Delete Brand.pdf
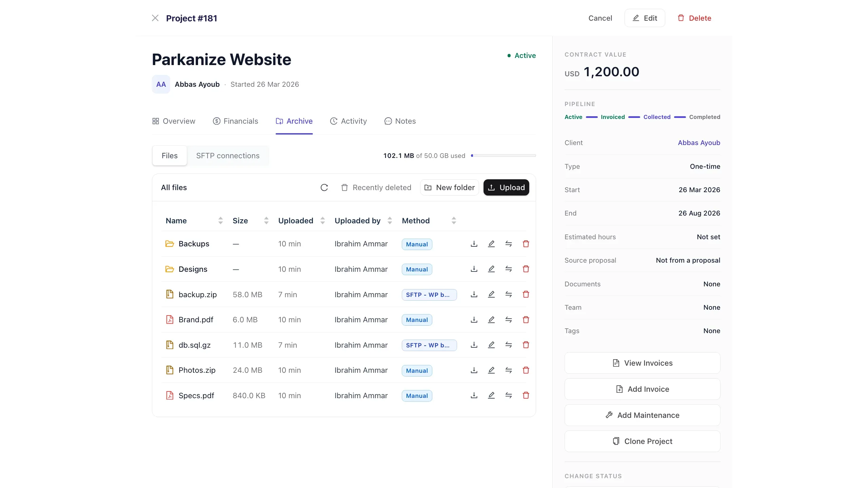This screenshot has height=488, width=868. pos(526,320)
